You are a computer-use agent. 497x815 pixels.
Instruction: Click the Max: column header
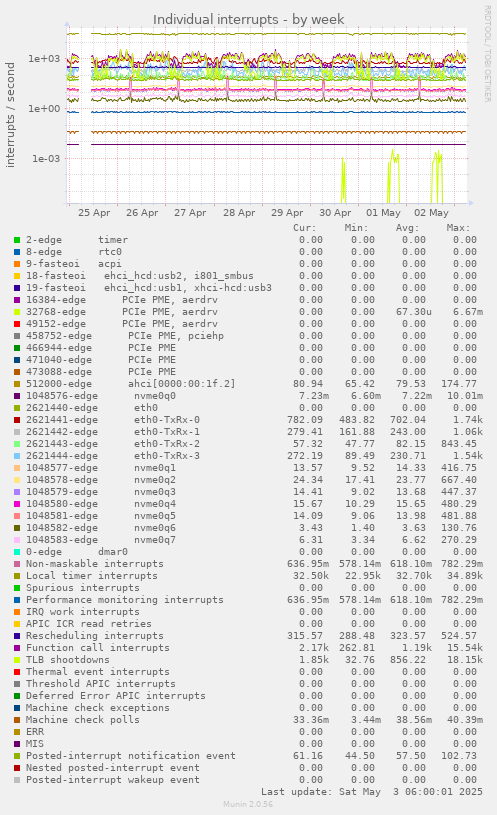coord(458,228)
